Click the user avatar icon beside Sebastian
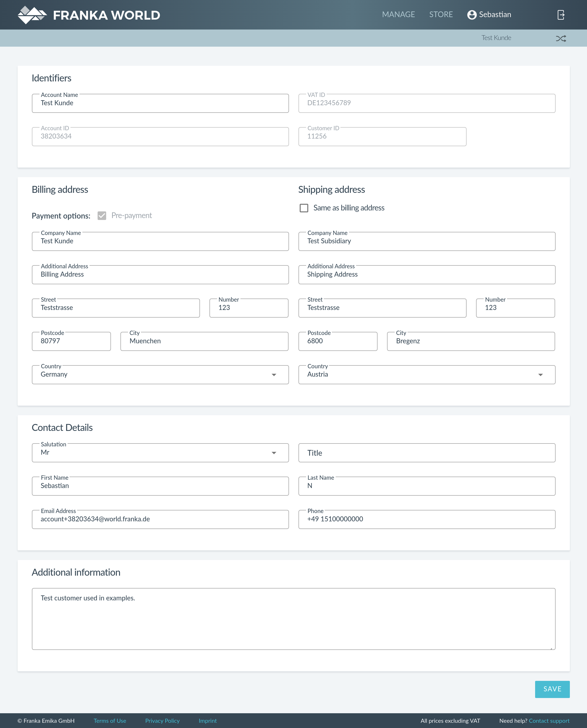 (472, 15)
